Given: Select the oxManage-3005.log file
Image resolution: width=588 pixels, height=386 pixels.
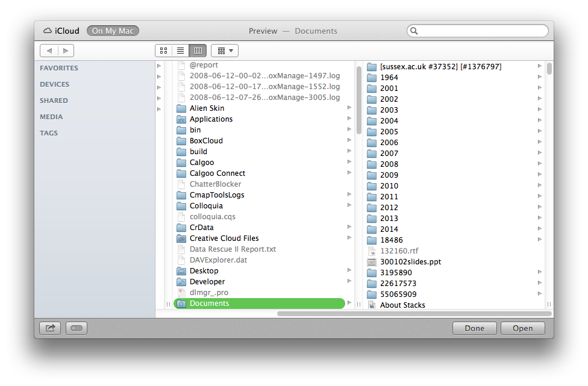Looking at the screenshot, I should [x=264, y=98].
